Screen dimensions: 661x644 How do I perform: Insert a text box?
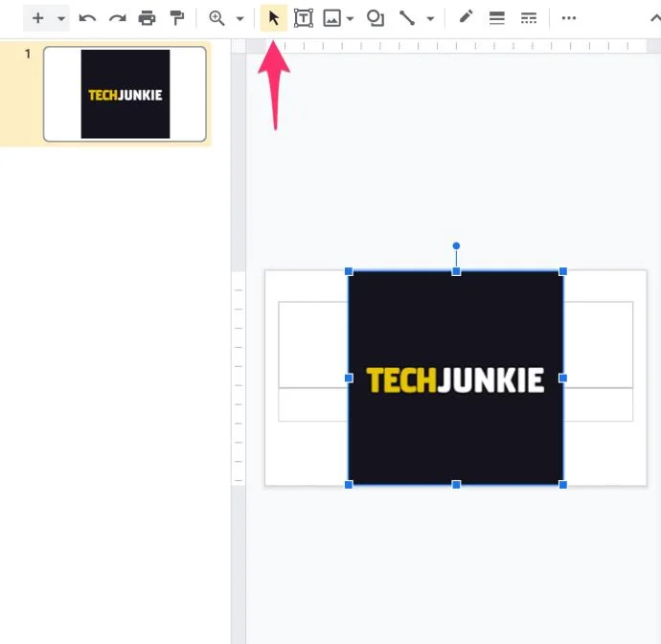[x=304, y=18]
